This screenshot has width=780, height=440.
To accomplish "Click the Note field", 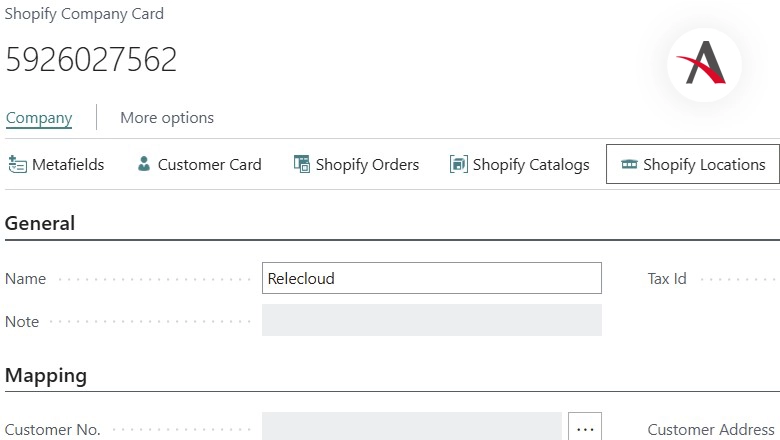I will pyautogui.click(x=432, y=321).
